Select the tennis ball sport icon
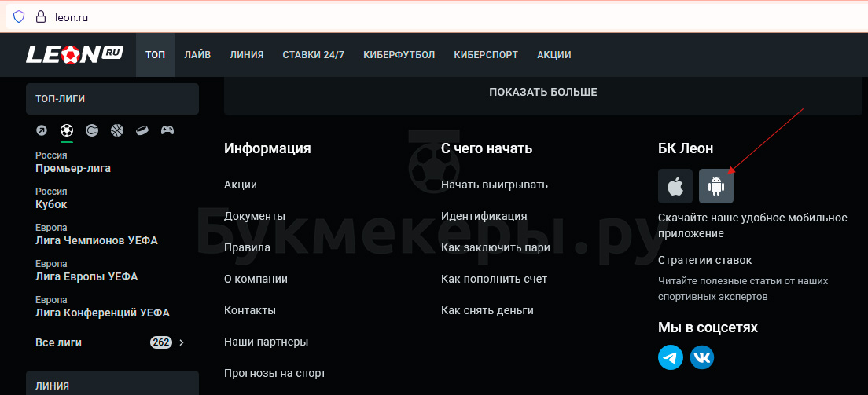 coord(92,130)
